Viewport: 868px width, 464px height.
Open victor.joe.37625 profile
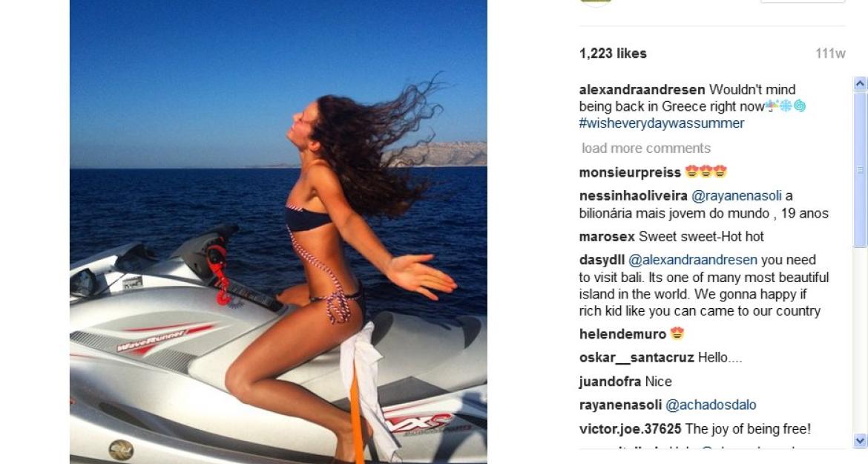630,429
